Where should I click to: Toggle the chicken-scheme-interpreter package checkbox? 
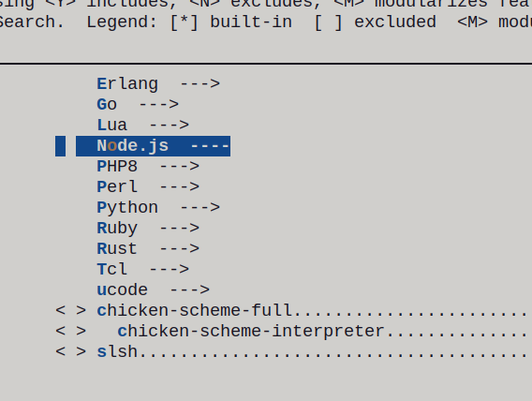[70, 332]
